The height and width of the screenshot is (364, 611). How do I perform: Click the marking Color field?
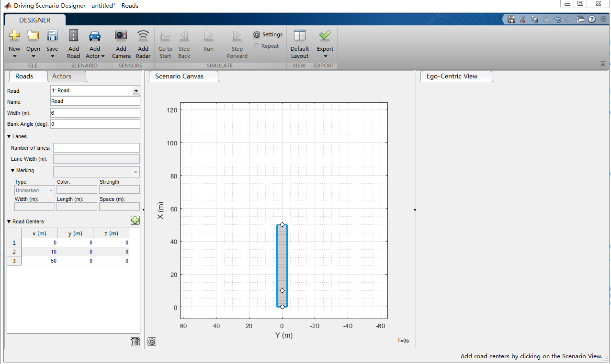point(77,189)
